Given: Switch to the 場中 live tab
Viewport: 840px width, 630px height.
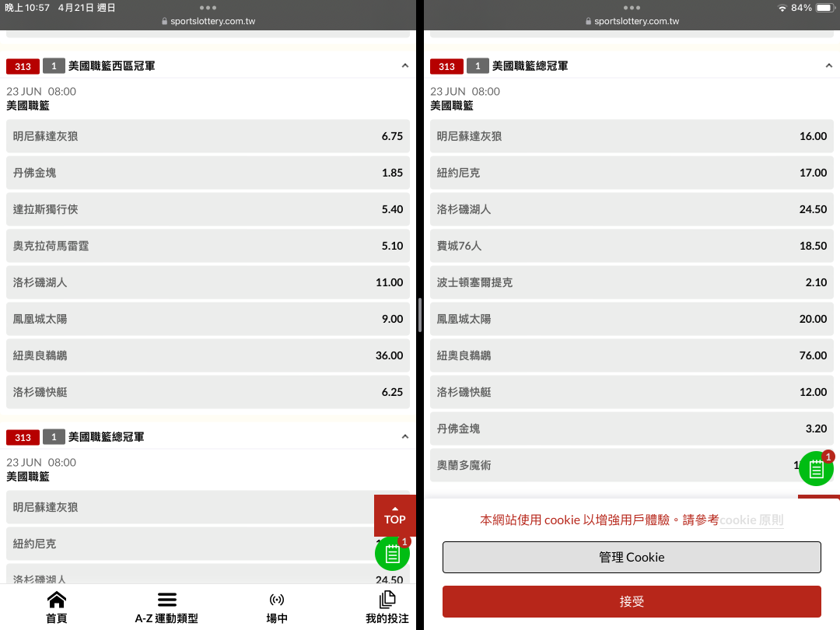Looking at the screenshot, I should (277, 607).
